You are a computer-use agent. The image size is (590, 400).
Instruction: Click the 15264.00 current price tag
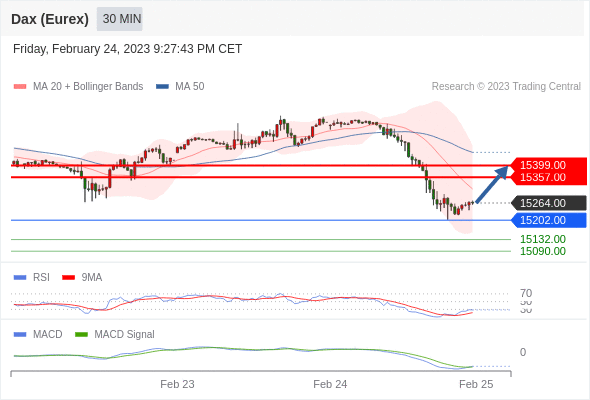coord(548,203)
